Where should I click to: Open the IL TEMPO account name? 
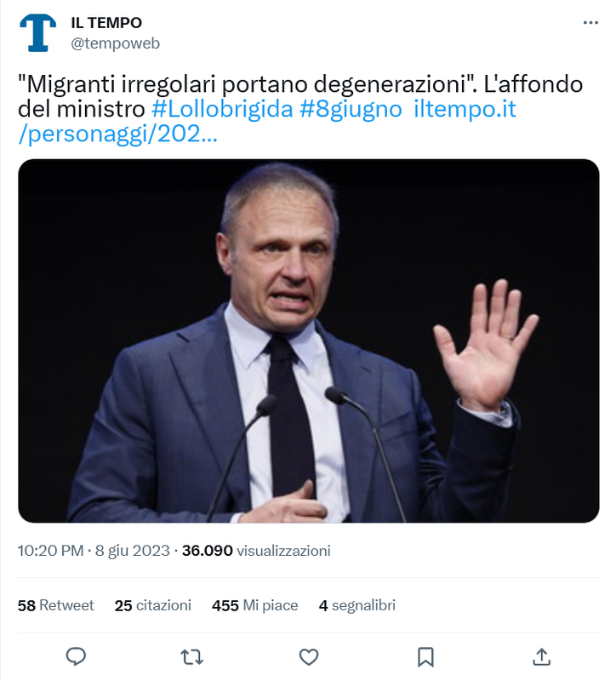coord(106,23)
